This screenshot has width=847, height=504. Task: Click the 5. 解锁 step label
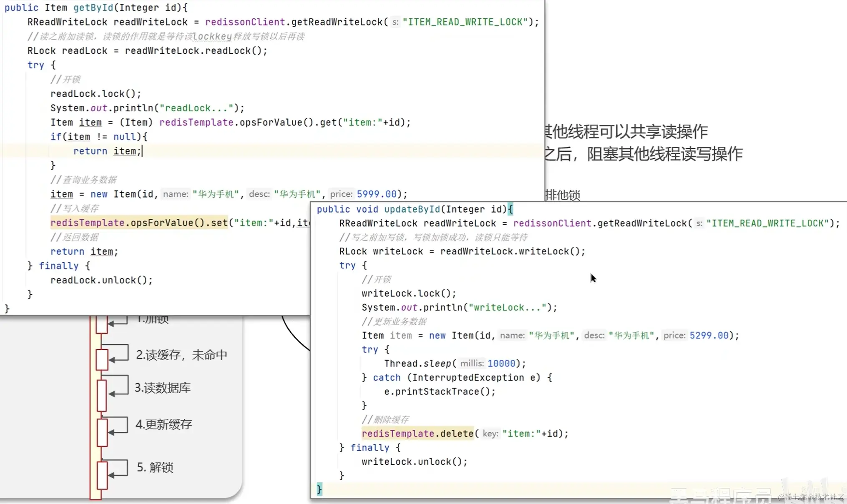click(x=155, y=467)
